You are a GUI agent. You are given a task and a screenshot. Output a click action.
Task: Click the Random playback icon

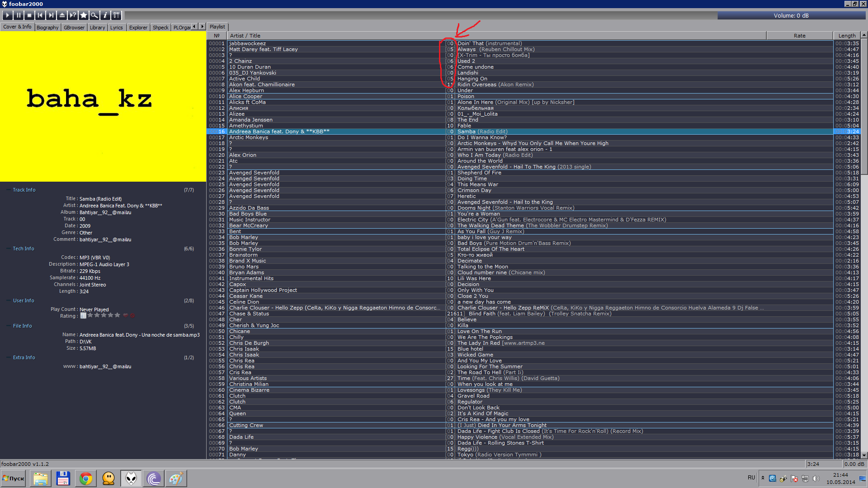point(73,15)
